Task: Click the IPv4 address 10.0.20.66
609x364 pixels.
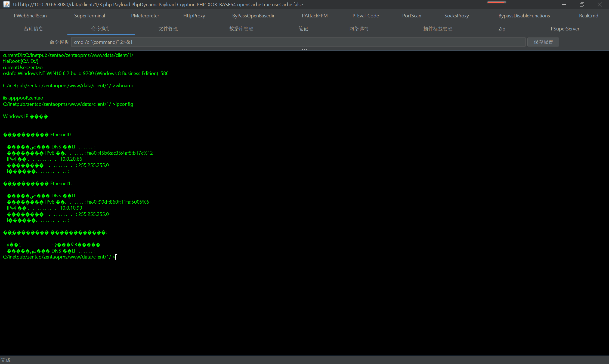Action: coord(71,159)
